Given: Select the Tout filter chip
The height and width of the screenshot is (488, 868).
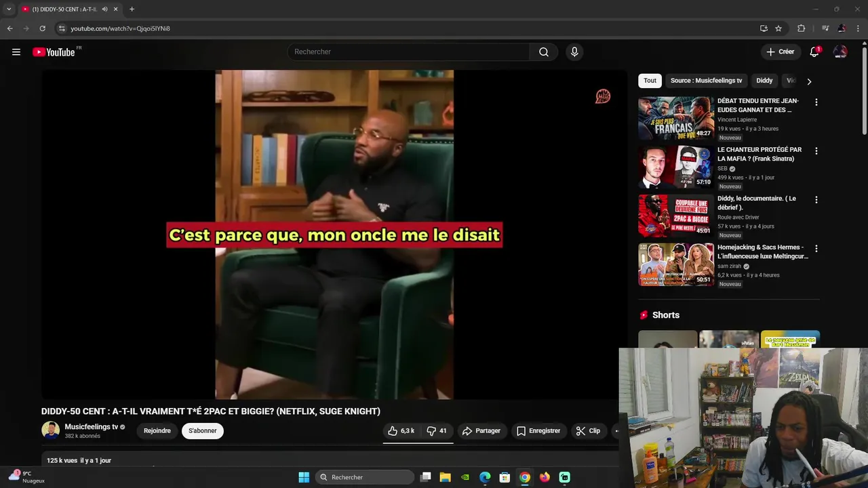Looking at the screenshot, I should click(650, 81).
